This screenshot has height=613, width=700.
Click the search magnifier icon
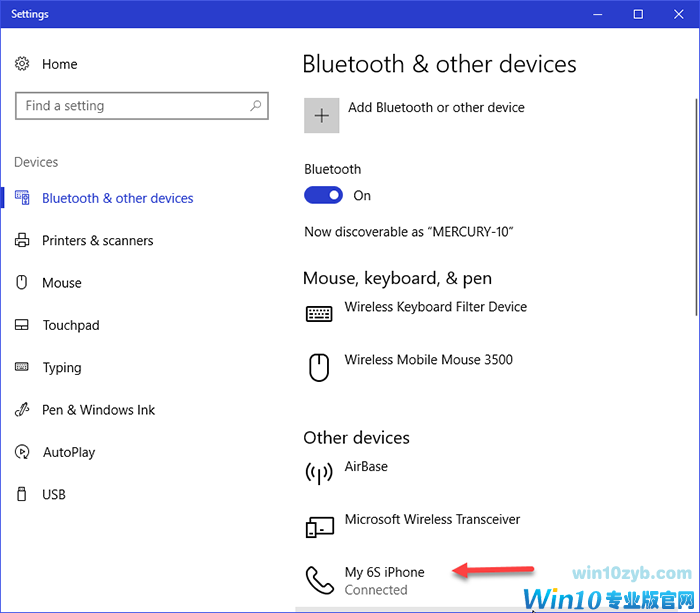256,106
